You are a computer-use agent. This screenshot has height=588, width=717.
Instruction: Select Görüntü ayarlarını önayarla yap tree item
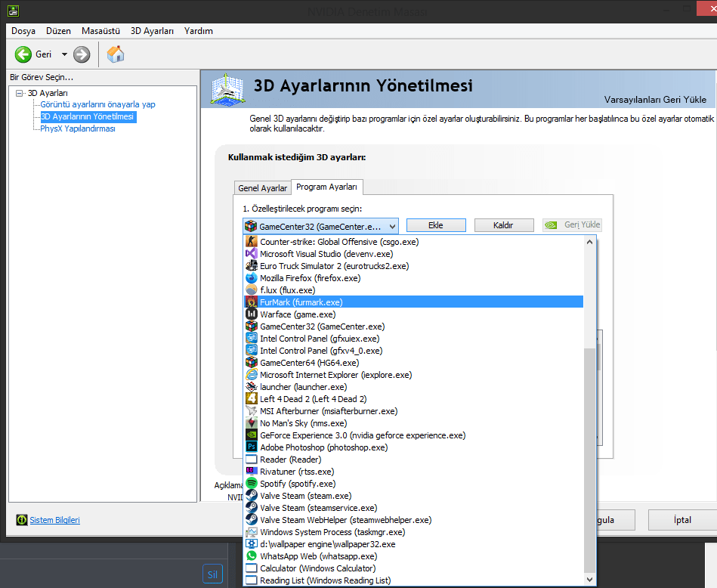point(98,104)
